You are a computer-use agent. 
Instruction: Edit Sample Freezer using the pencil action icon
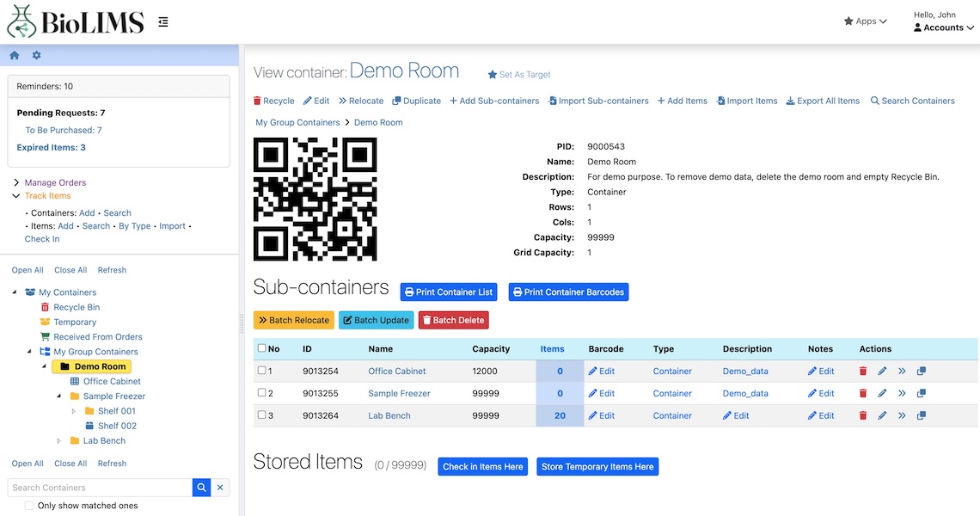[882, 393]
